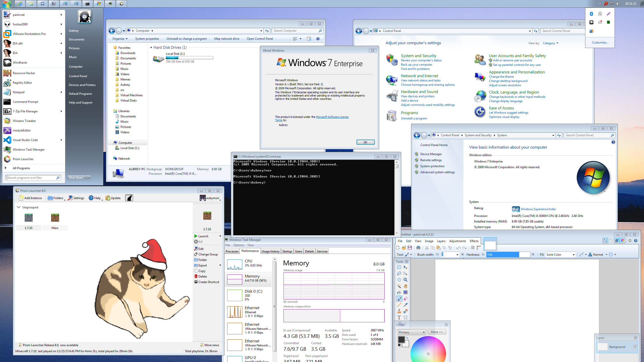
Task: Open the Adjustments menu in paint.net
Action: 457,241
